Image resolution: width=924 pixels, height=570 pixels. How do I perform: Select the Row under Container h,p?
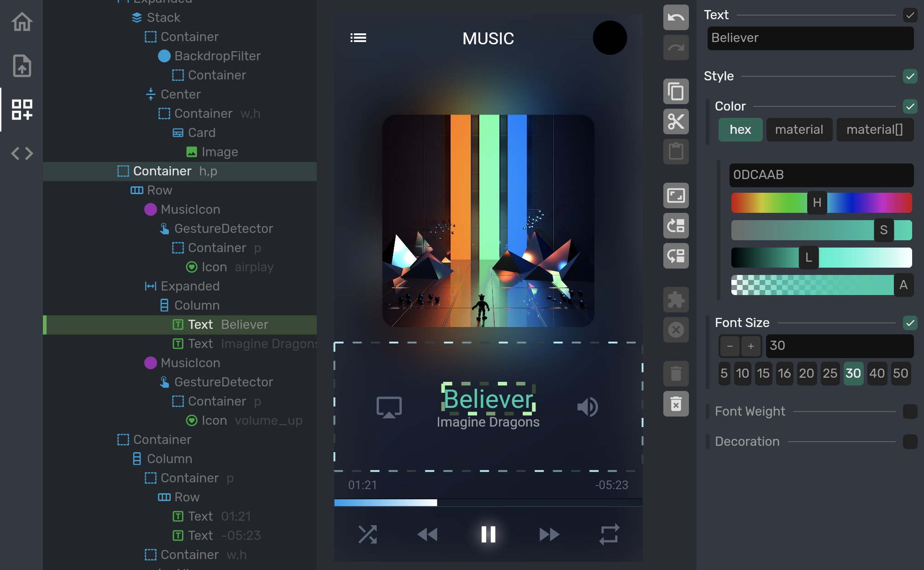[159, 190]
